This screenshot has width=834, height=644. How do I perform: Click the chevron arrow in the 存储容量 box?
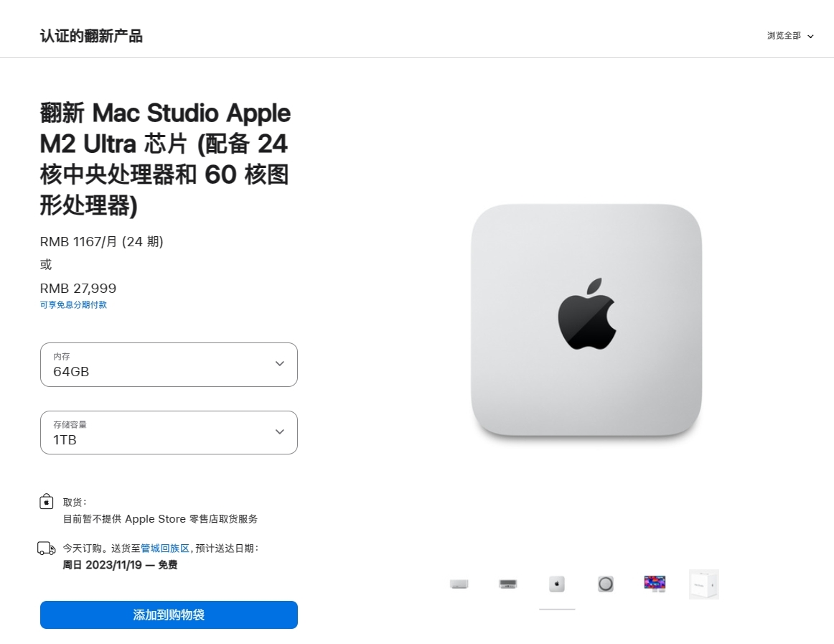pos(280,431)
